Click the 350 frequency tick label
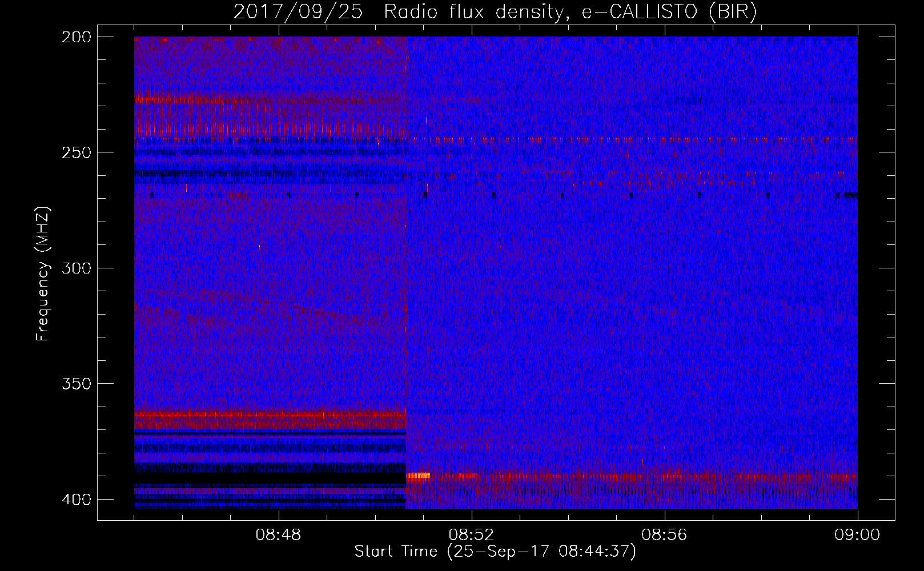The height and width of the screenshot is (571, 924). 76,384
